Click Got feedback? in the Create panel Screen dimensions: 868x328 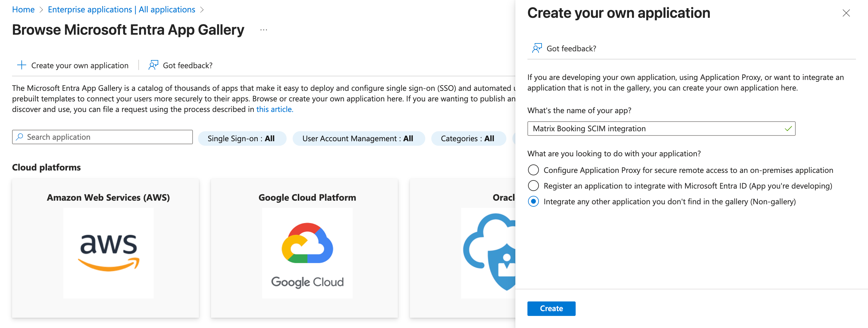pos(564,48)
